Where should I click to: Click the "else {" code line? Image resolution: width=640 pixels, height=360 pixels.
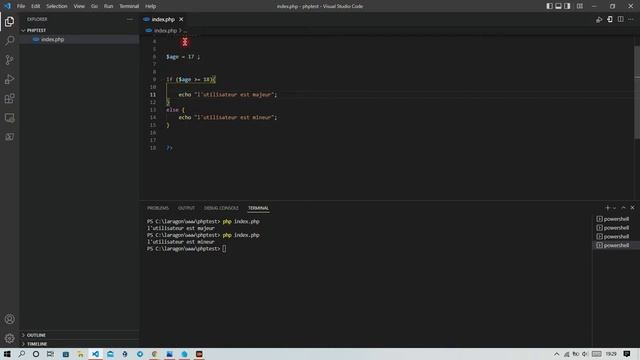176,110
